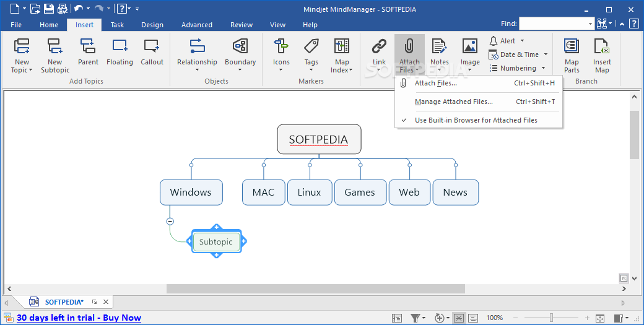The width and height of the screenshot is (644, 325).
Task: Toggle Use Built-in Browser for Attached Files
Action: (479, 120)
